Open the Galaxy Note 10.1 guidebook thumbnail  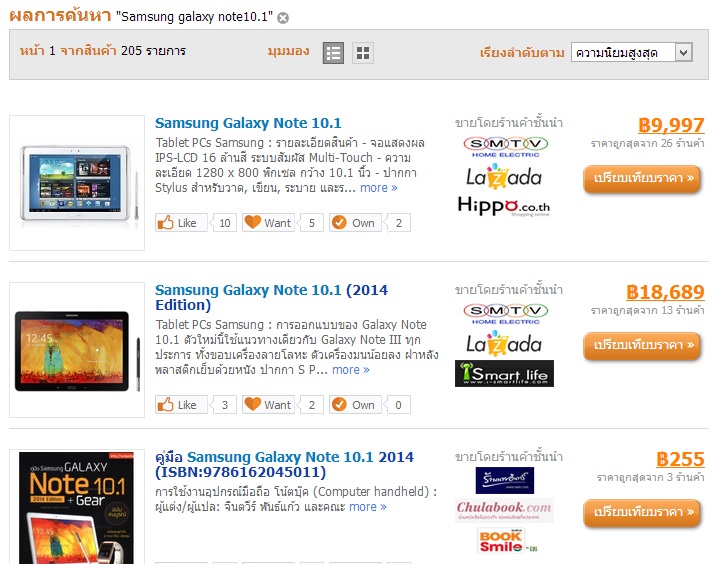(x=77, y=507)
